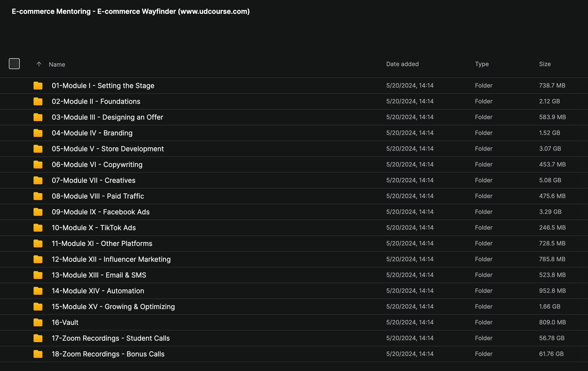Open 17-Zoom Recordings - Student Calls folder
The height and width of the screenshot is (371, 588).
click(x=110, y=338)
